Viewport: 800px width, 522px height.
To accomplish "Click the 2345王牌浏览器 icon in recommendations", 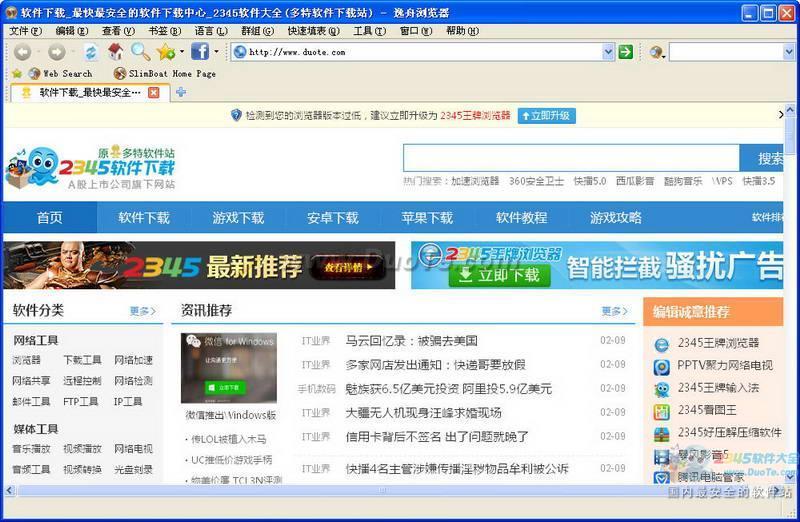I will 662,345.
